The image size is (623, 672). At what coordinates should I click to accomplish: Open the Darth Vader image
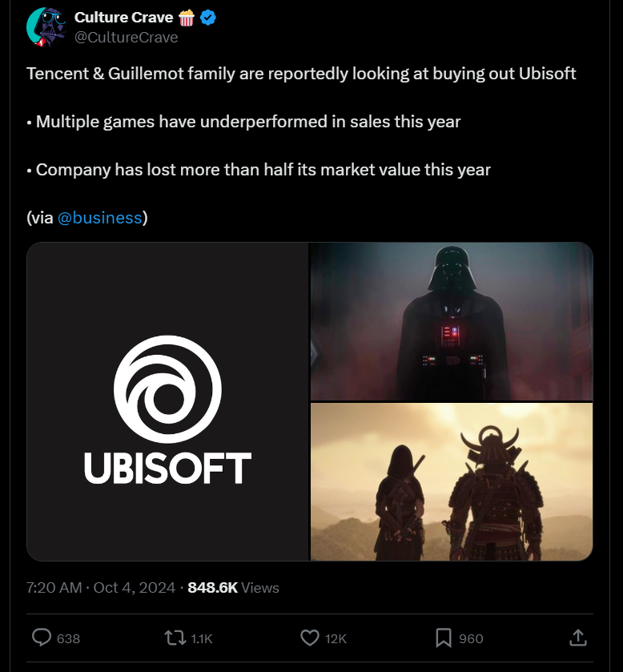[x=452, y=321]
